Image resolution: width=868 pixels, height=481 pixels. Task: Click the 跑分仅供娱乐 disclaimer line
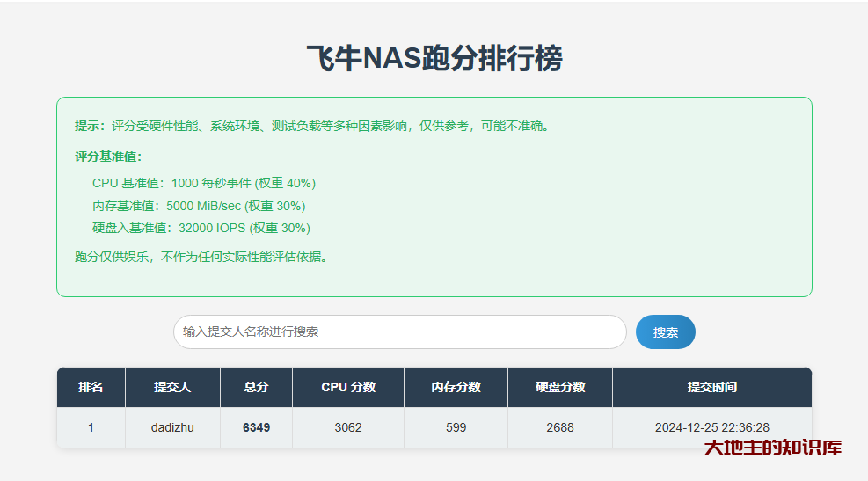click(x=202, y=257)
